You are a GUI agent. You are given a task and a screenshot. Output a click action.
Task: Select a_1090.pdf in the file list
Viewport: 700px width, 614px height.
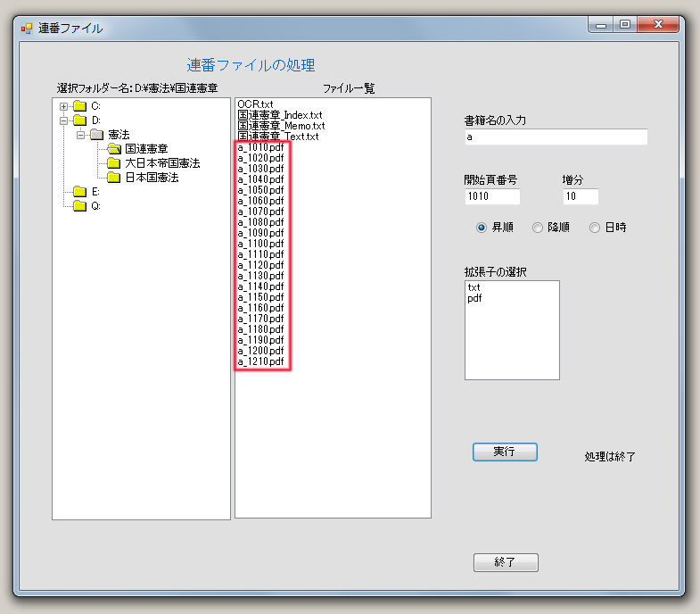point(260,233)
